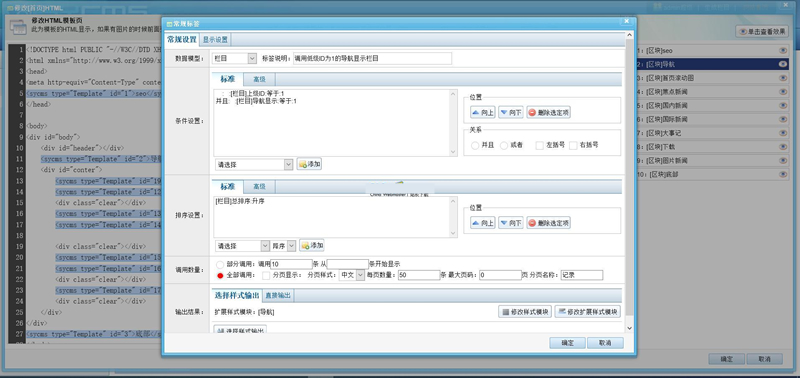
Task: Toggle eye icon for [区块]焦点新闻 row
Action: (783, 92)
